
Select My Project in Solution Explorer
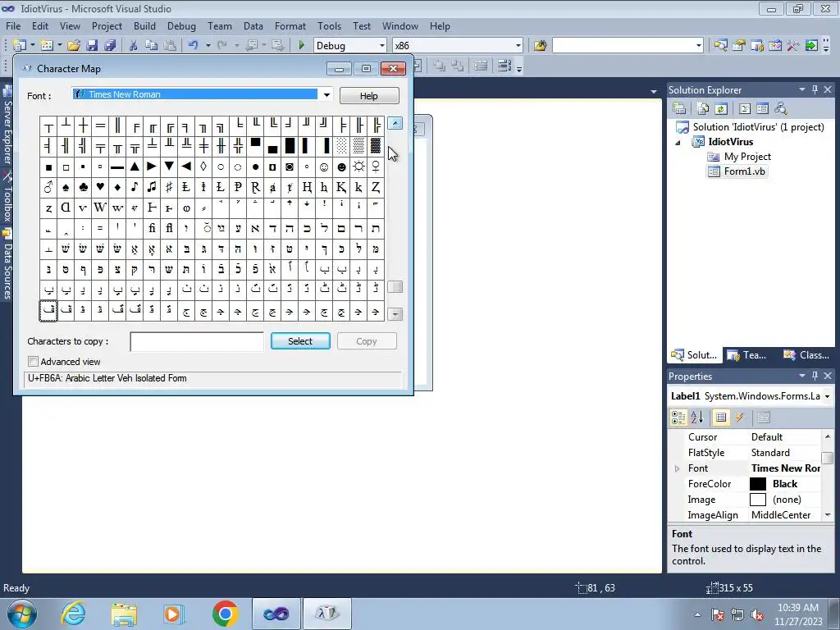(x=746, y=157)
